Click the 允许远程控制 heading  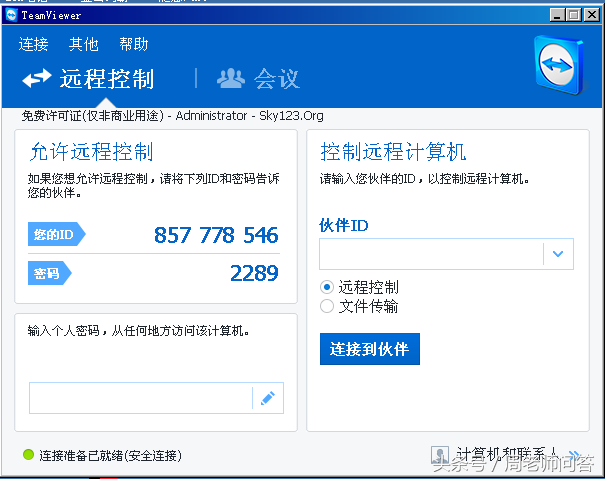tap(91, 151)
